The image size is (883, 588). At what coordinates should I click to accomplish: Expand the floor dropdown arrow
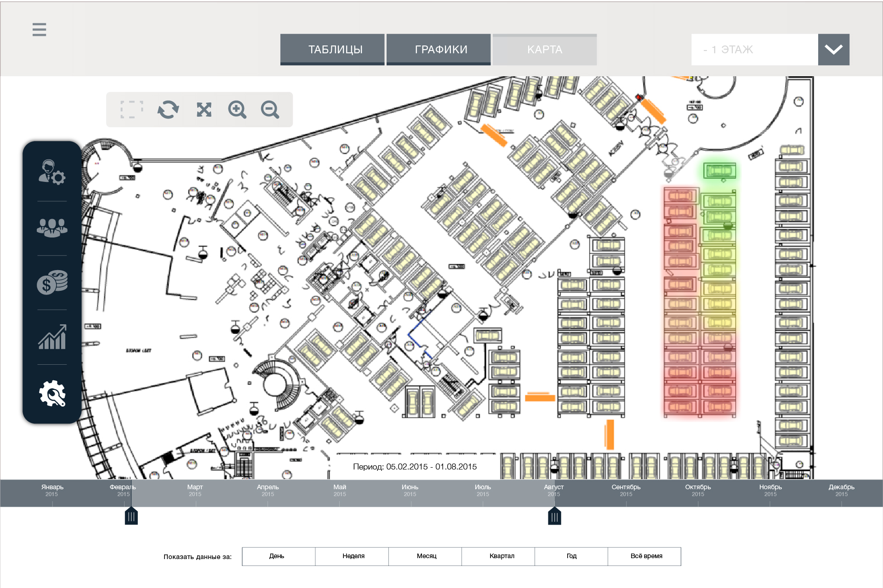tap(833, 49)
